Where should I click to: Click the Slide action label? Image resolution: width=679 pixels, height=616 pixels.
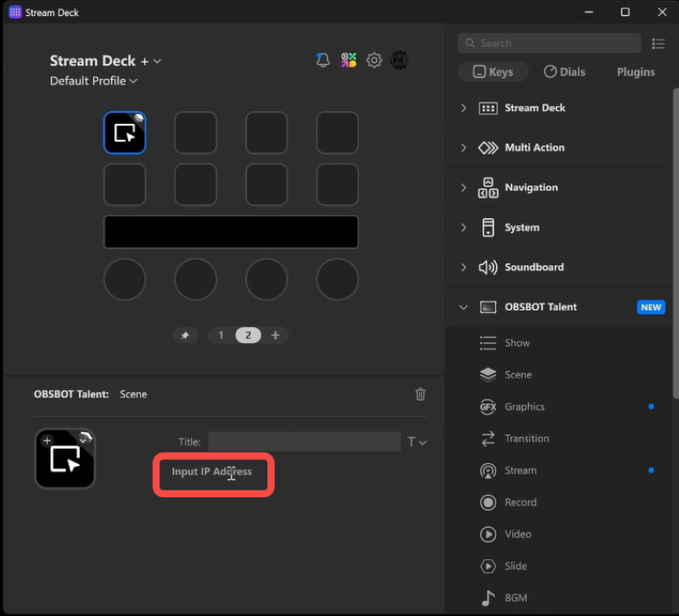(516, 566)
